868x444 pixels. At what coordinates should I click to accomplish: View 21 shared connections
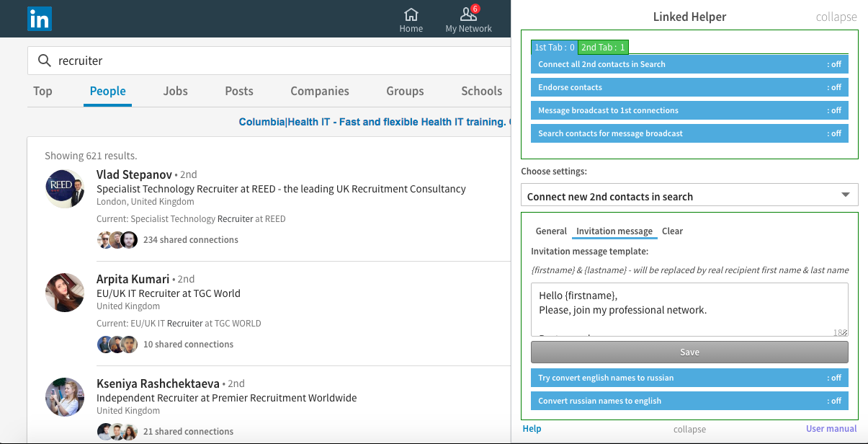(x=188, y=432)
